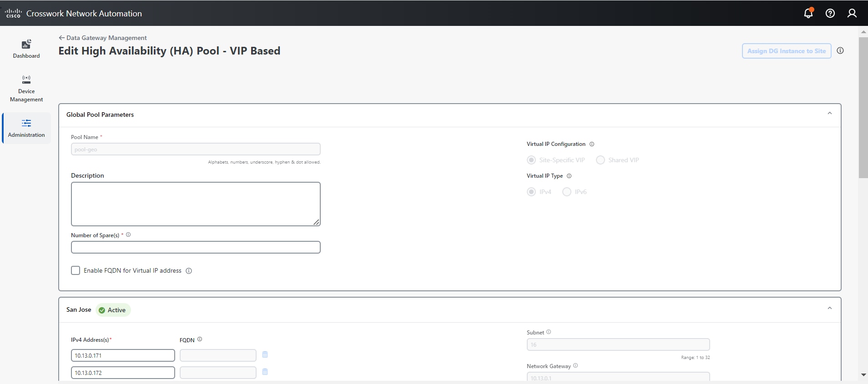Follow the Data Gateway Management breadcrumb link
This screenshot has width=868, height=384.
(106, 38)
